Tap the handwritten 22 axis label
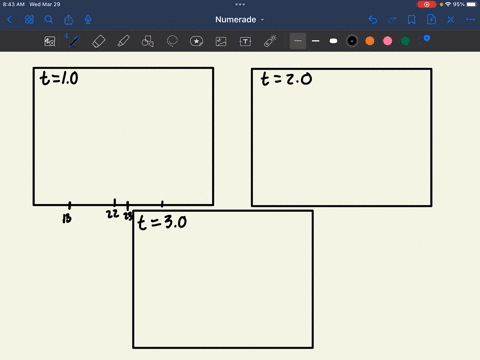 click(x=113, y=214)
